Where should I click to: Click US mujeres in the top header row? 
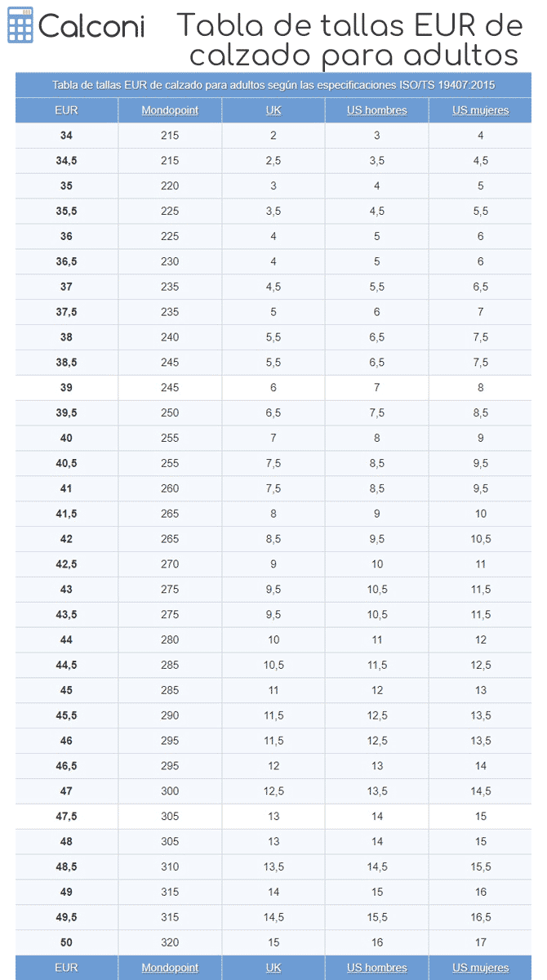(481, 110)
